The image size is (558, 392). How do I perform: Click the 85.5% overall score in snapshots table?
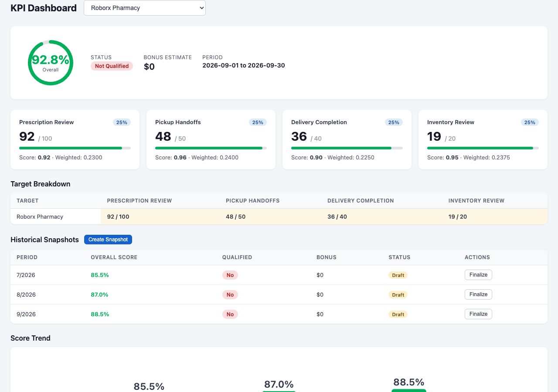click(100, 275)
